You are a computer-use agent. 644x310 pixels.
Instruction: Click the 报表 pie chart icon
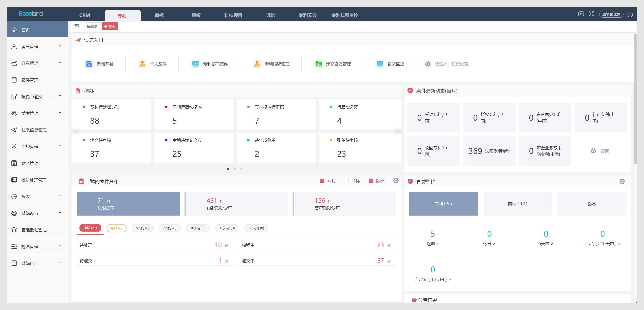coord(14,197)
